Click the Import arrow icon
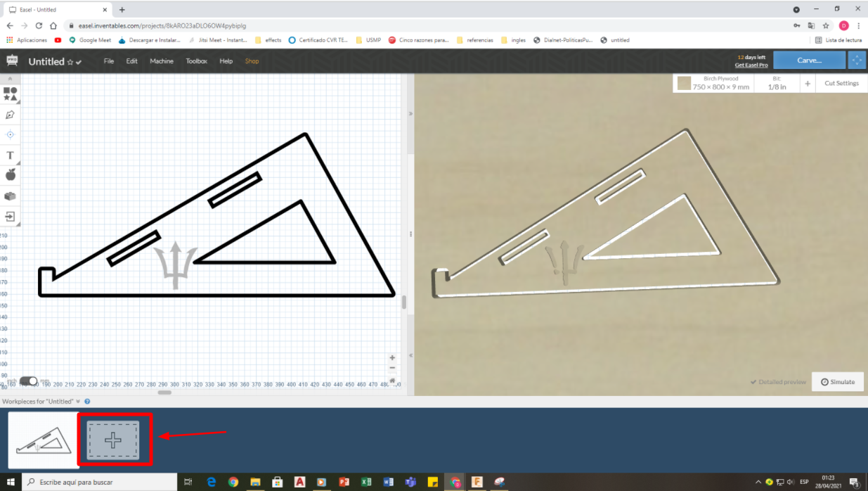The image size is (868, 491). (x=10, y=217)
